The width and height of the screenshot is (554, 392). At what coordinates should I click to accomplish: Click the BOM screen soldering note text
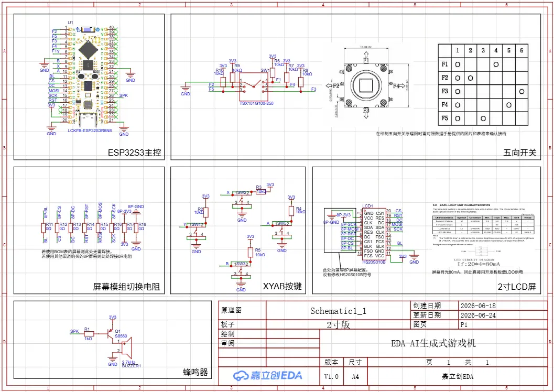click(x=87, y=254)
